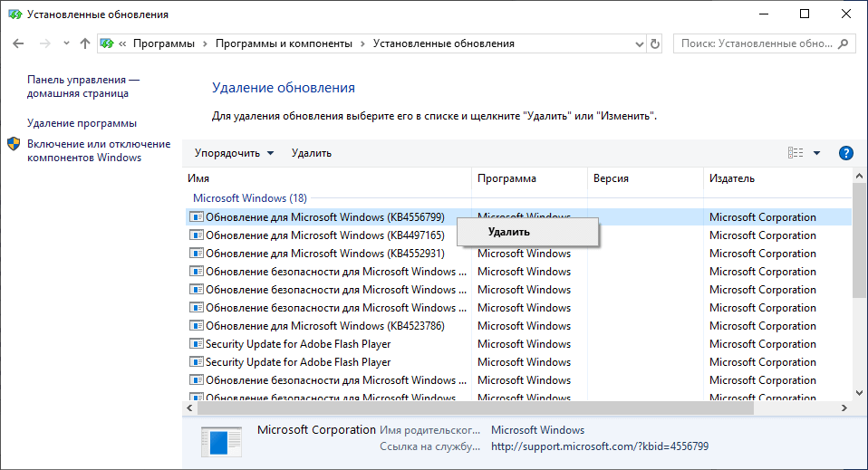Sort by the Версия column header
Viewport: 868px width, 470px height.
coord(645,178)
